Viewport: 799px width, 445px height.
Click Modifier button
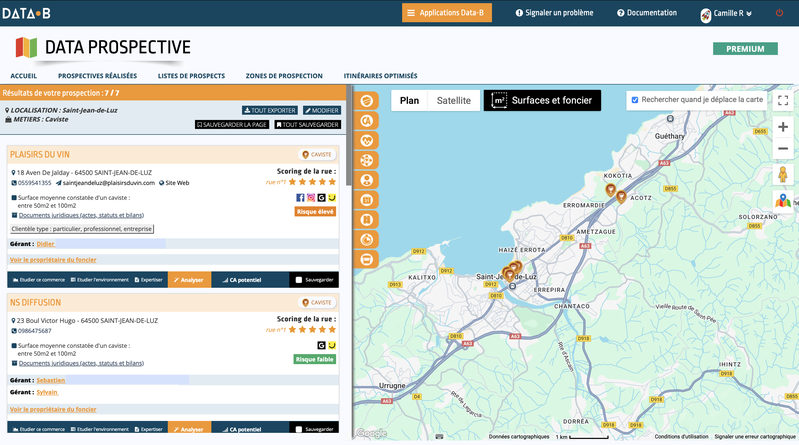[322, 111]
